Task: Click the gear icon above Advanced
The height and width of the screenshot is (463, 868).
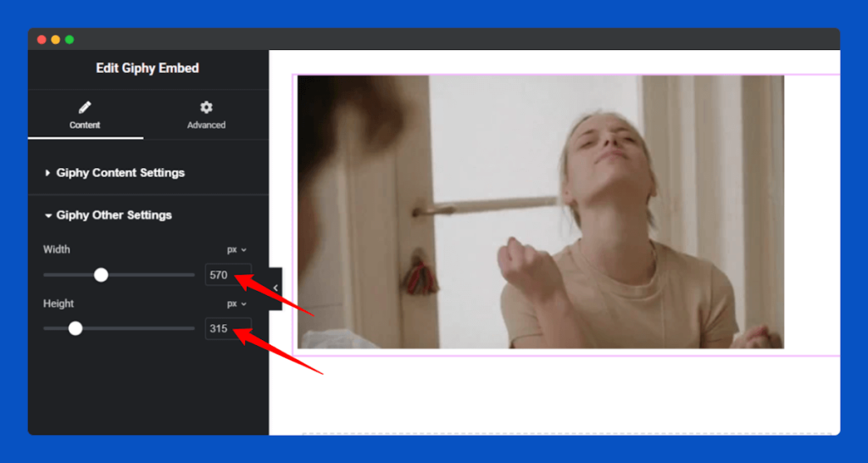Action: tap(206, 108)
